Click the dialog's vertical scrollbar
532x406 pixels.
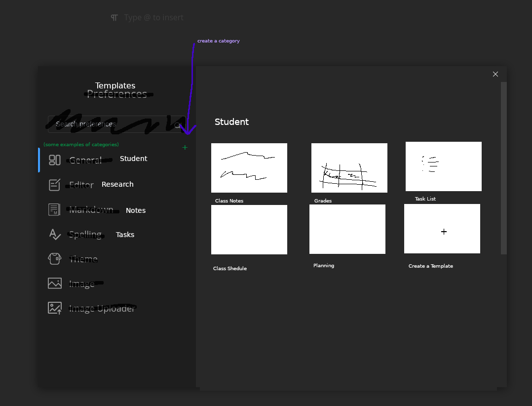(504, 168)
